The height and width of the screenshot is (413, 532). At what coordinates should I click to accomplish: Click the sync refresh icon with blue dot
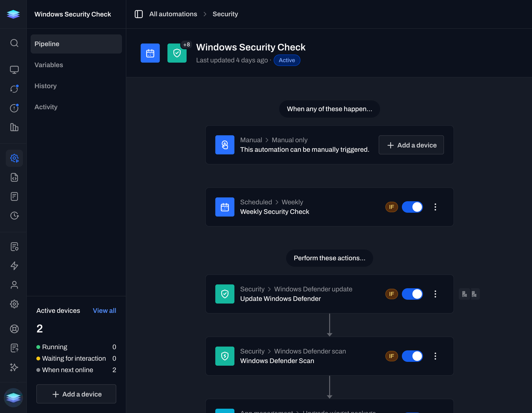(x=14, y=89)
